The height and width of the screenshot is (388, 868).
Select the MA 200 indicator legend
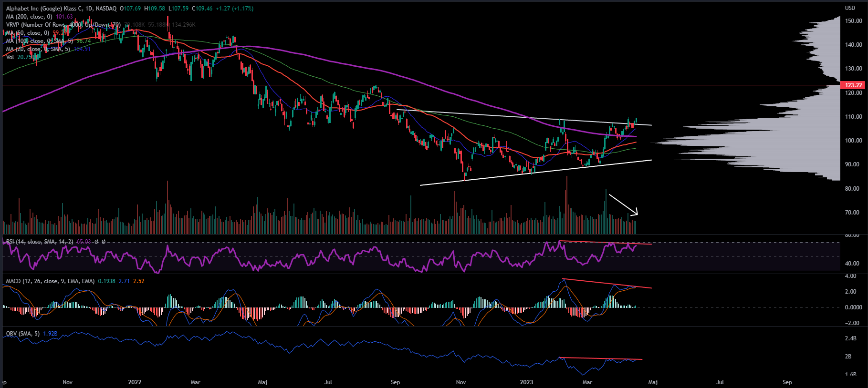click(29, 17)
